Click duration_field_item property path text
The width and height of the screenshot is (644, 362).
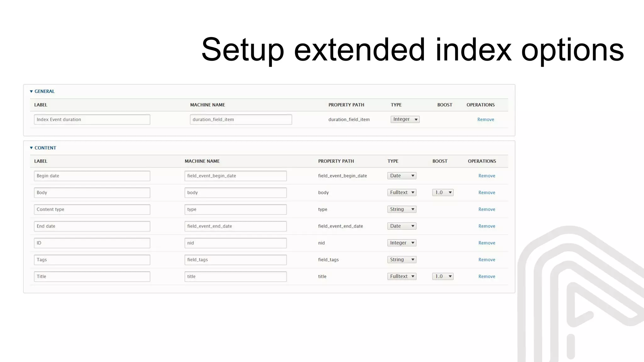click(349, 119)
